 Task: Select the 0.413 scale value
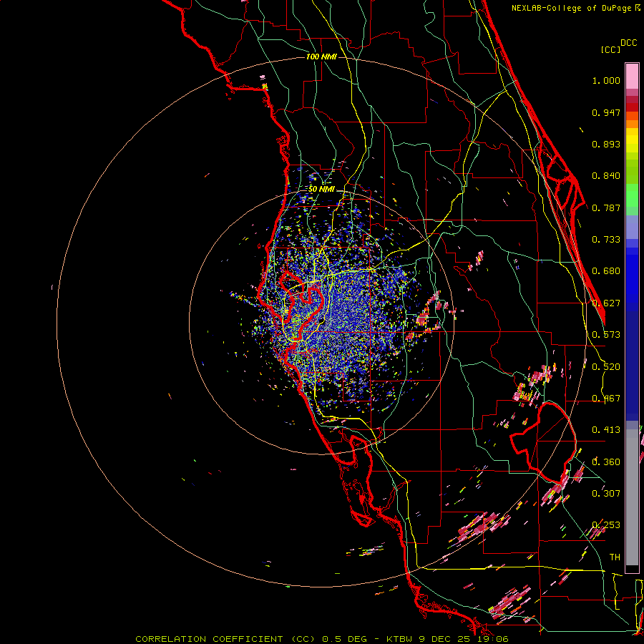pyautogui.click(x=606, y=430)
